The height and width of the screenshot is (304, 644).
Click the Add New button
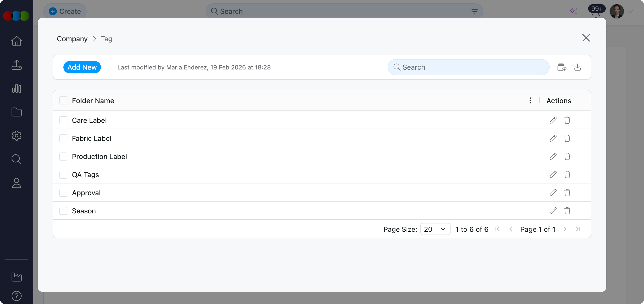click(x=82, y=67)
